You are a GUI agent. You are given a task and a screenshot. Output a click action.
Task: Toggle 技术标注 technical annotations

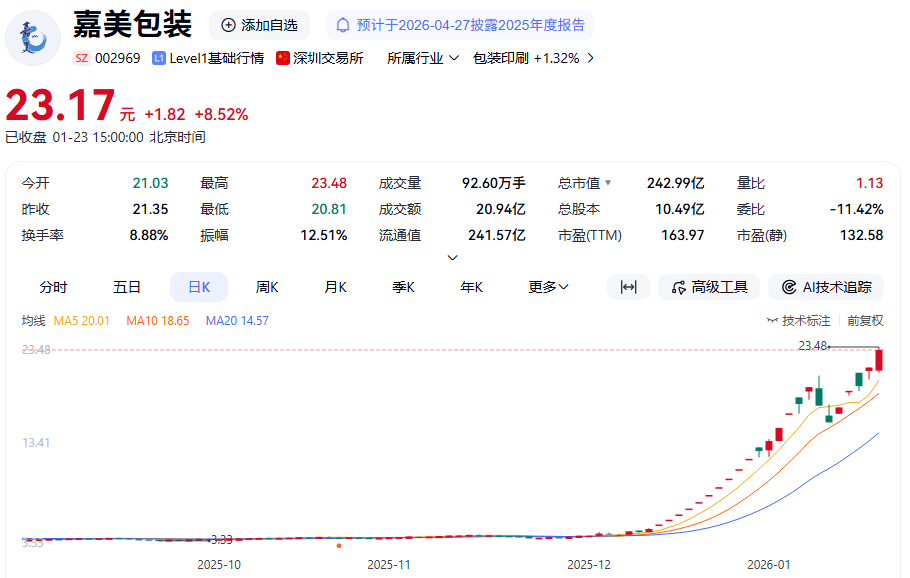click(x=799, y=321)
